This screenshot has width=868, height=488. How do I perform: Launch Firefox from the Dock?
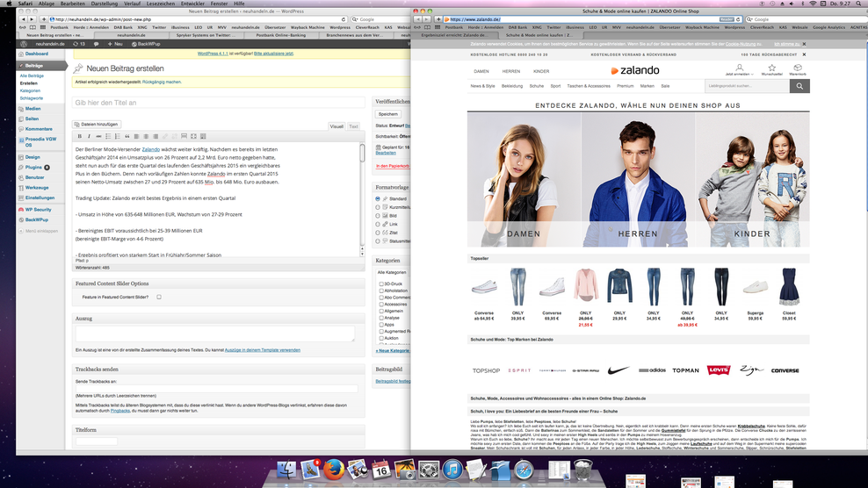(x=333, y=470)
